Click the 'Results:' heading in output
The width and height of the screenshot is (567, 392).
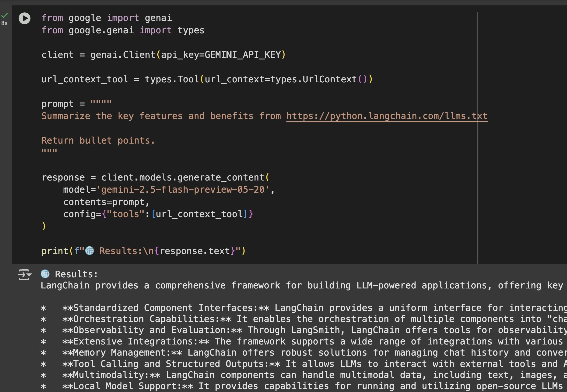point(76,274)
